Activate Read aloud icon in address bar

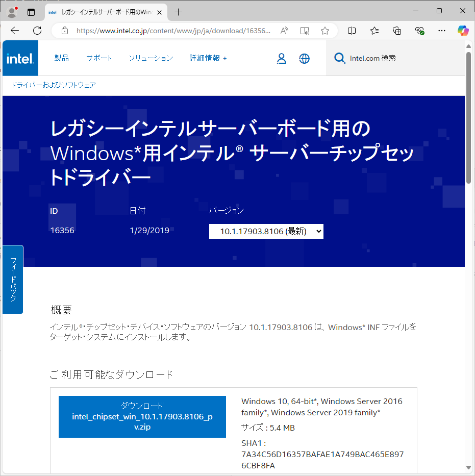pyautogui.click(x=284, y=31)
